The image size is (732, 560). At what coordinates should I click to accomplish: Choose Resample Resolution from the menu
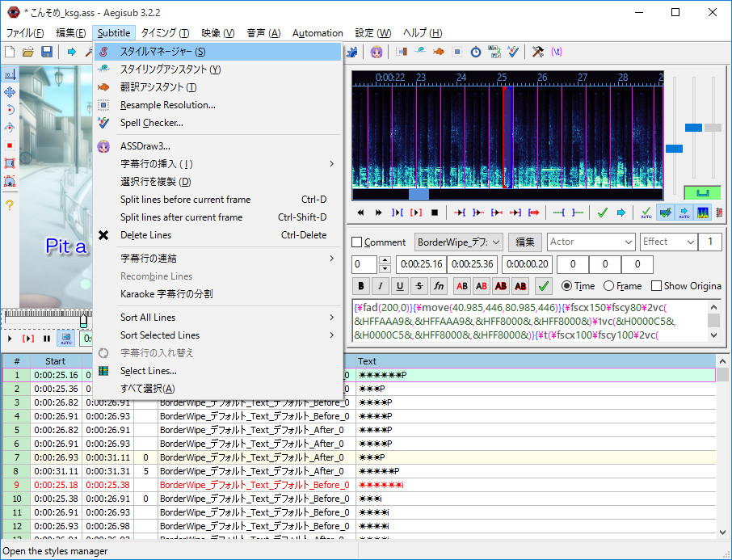tap(217, 105)
